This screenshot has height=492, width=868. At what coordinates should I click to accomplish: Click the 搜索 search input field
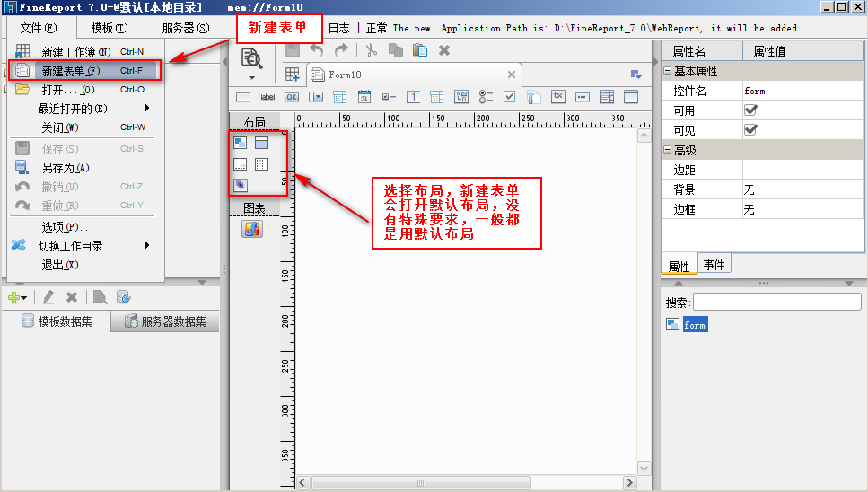click(x=777, y=302)
